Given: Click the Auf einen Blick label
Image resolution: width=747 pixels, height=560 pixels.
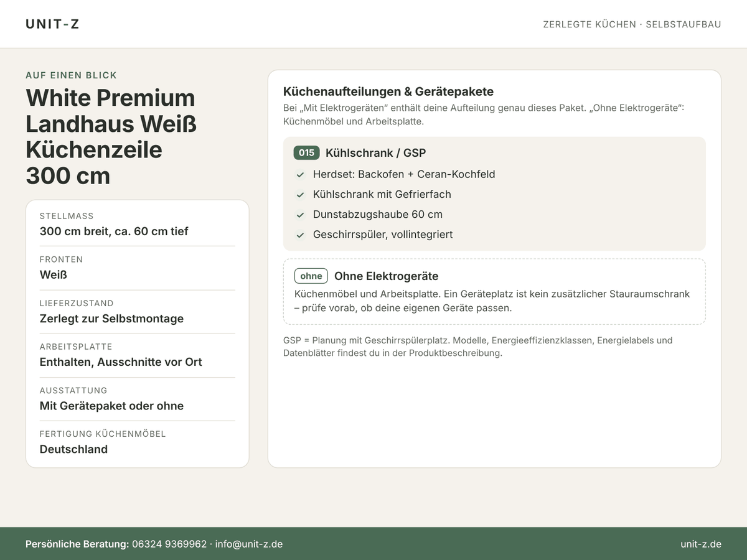Looking at the screenshot, I should click(72, 75).
